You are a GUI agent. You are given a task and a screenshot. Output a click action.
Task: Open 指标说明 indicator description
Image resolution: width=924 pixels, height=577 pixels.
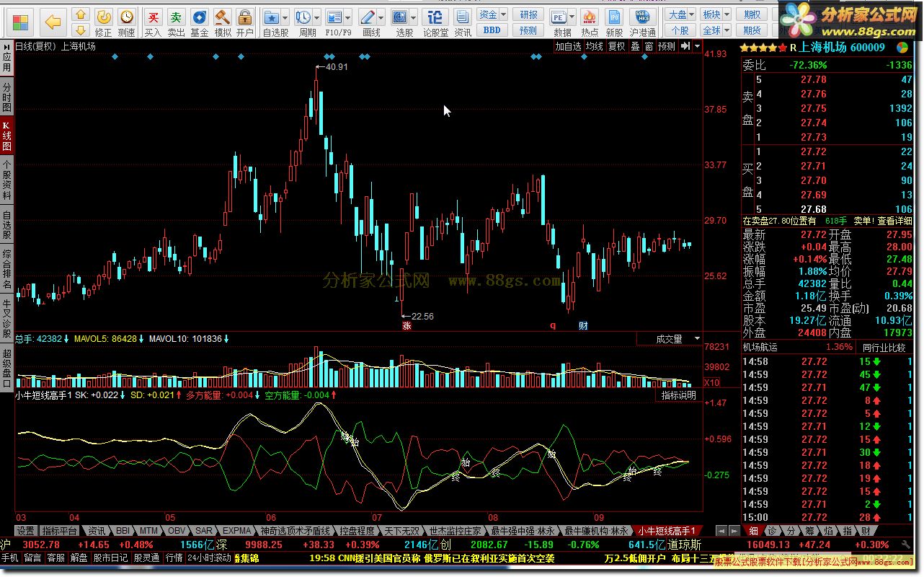[x=679, y=395]
